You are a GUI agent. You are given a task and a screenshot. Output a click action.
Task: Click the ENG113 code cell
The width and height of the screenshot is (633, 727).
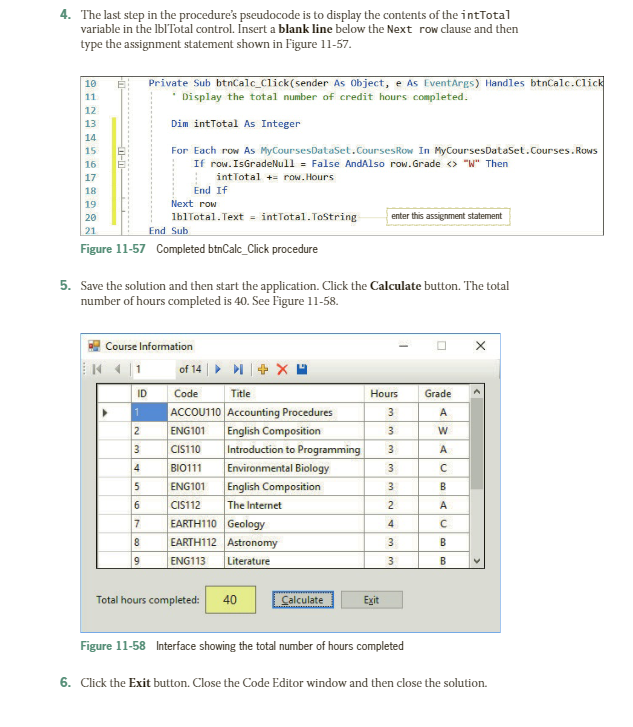click(x=196, y=560)
